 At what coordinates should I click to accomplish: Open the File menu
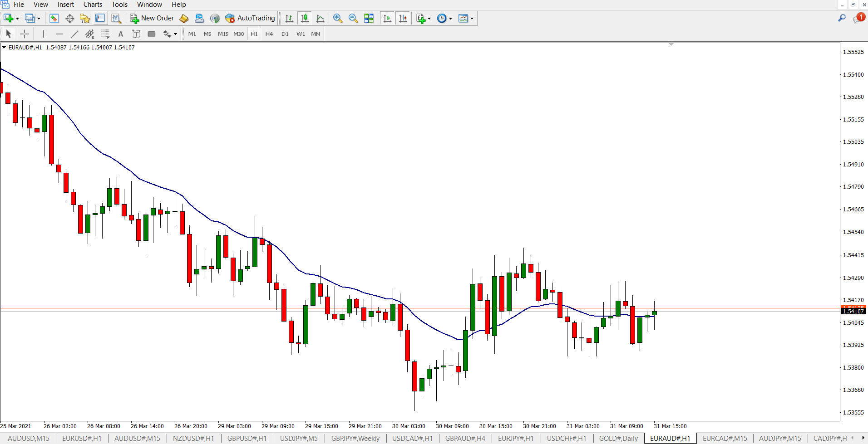[x=19, y=5]
